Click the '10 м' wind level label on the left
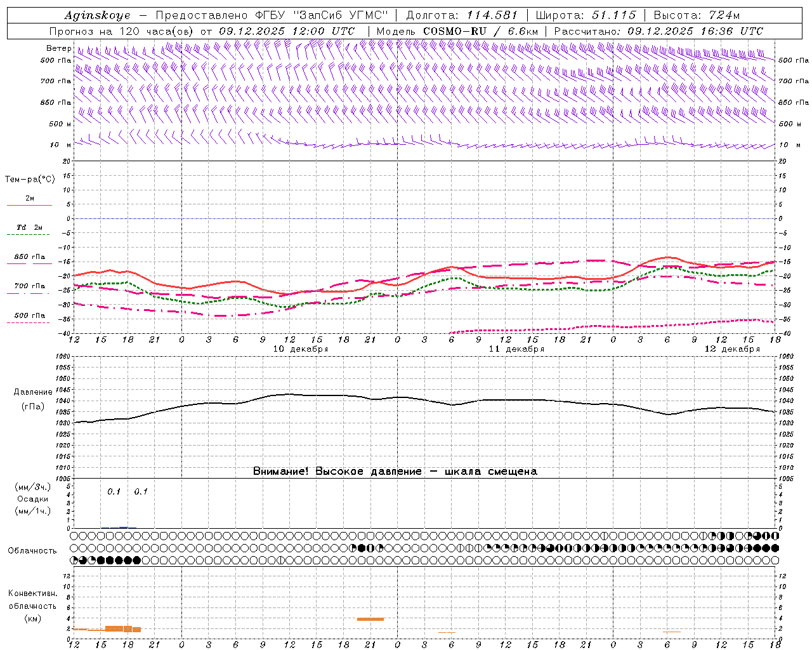The width and height of the screenshot is (812, 650). tap(61, 145)
